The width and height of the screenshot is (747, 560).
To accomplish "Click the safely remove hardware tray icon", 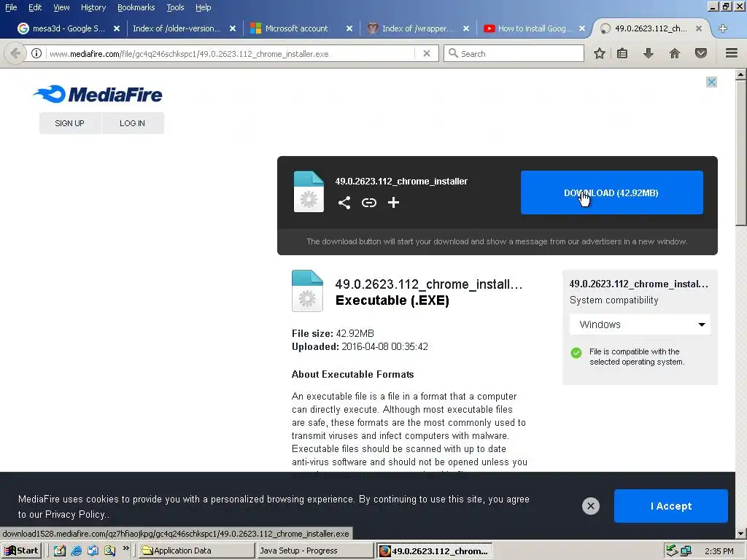I will (x=672, y=551).
